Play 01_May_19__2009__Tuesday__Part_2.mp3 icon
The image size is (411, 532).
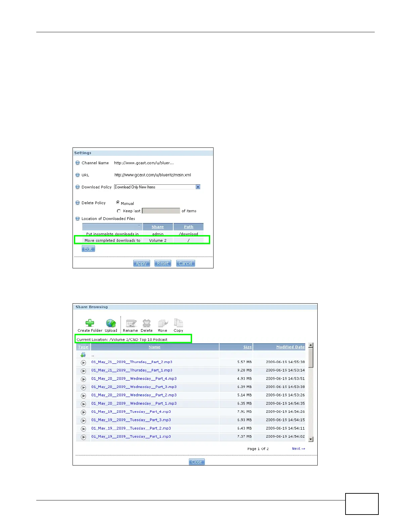83,429
